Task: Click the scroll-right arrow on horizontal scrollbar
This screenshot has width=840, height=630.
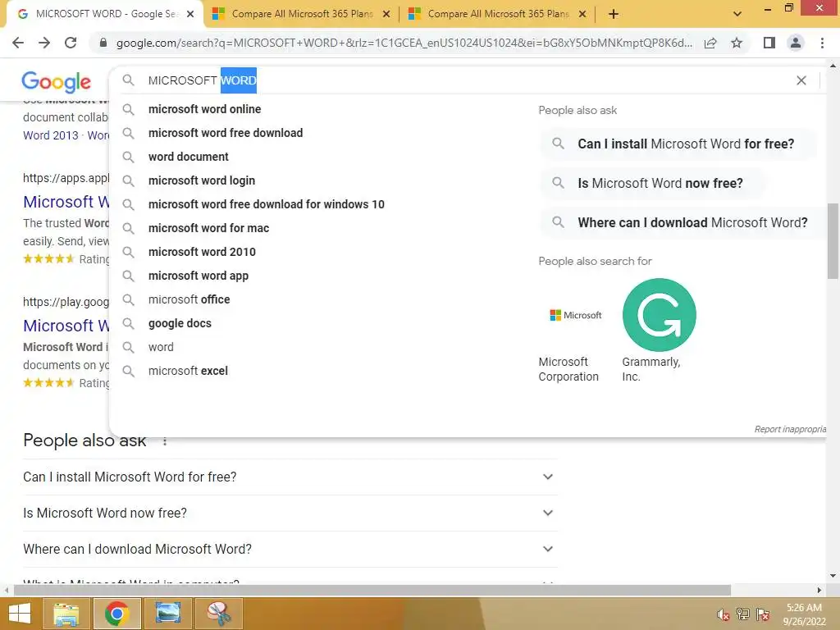Action: pos(819,591)
